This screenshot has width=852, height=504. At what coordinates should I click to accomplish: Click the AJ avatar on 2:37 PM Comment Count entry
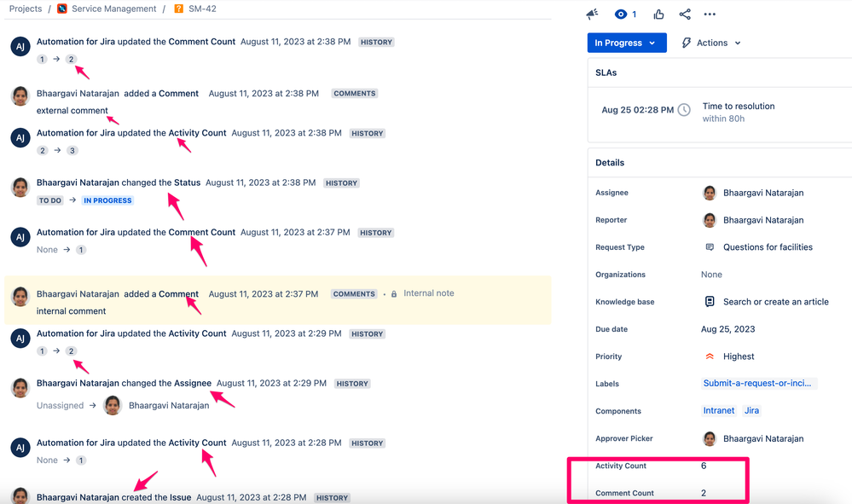pos(20,237)
